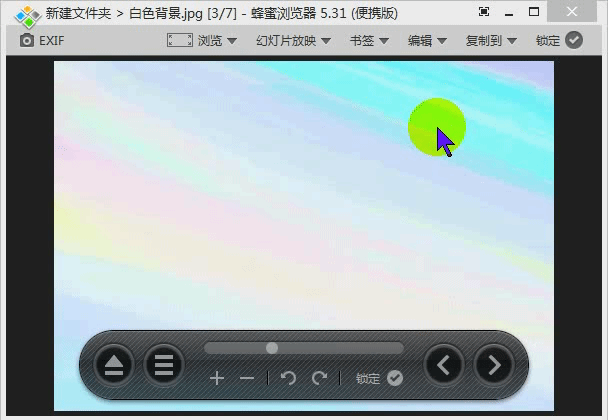
Task: Zoom in with the plus icon
Action: pyautogui.click(x=217, y=378)
